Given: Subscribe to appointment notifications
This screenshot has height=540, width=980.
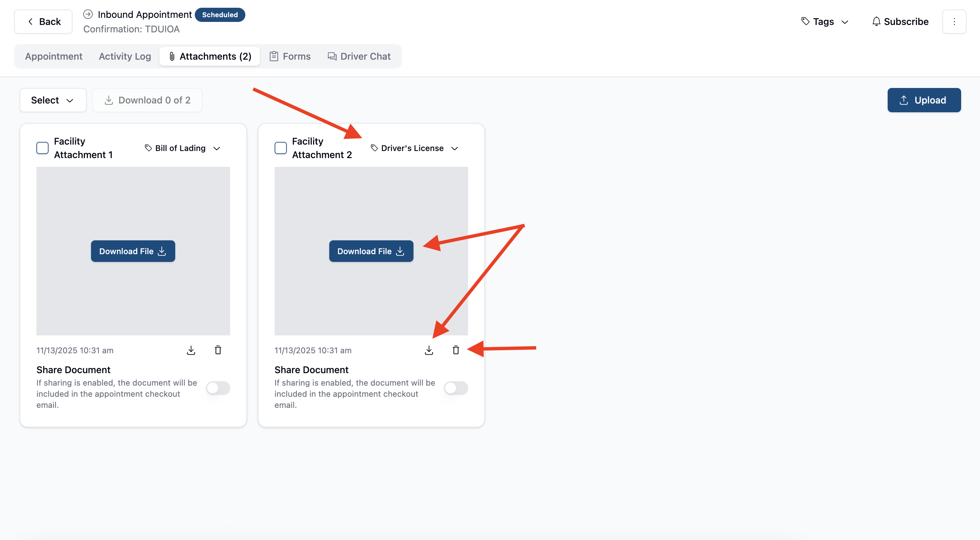Looking at the screenshot, I should click(x=900, y=22).
